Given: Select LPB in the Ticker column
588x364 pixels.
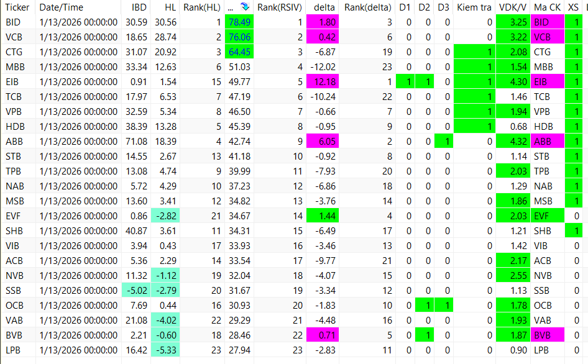Looking at the screenshot, I should click(x=13, y=350).
